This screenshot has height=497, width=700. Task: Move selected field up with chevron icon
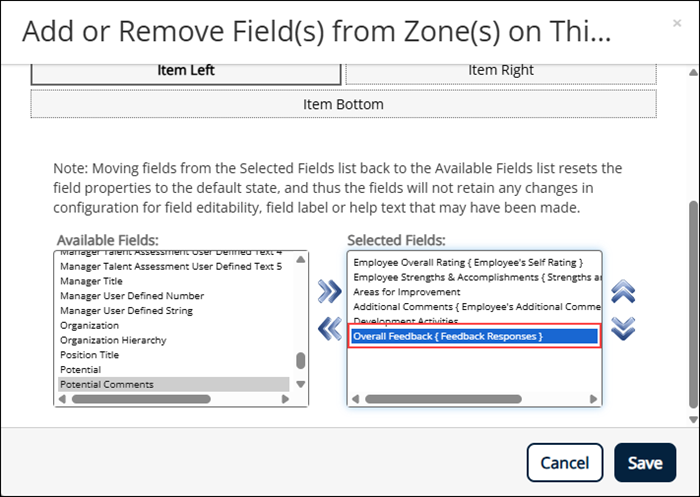(x=623, y=292)
